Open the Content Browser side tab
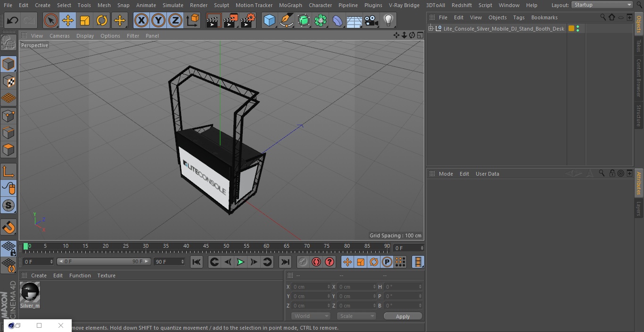The width and height of the screenshot is (644, 332). (x=639, y=78)
